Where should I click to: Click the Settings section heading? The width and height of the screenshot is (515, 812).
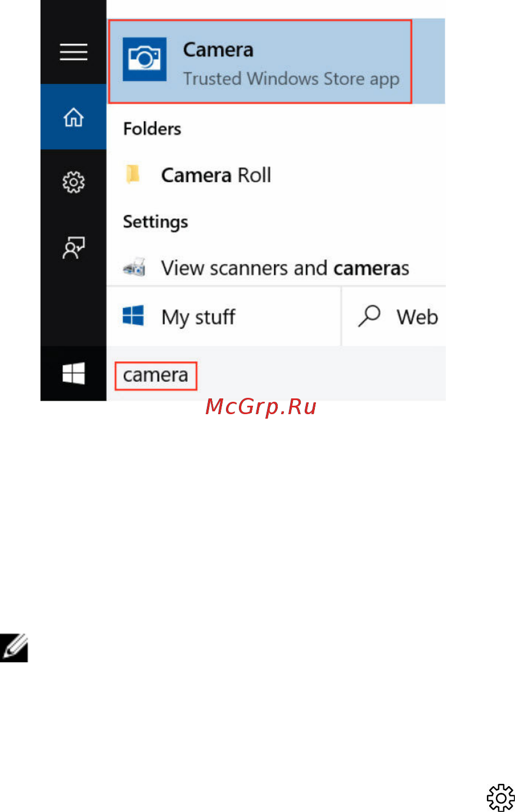tap(156, 222)
